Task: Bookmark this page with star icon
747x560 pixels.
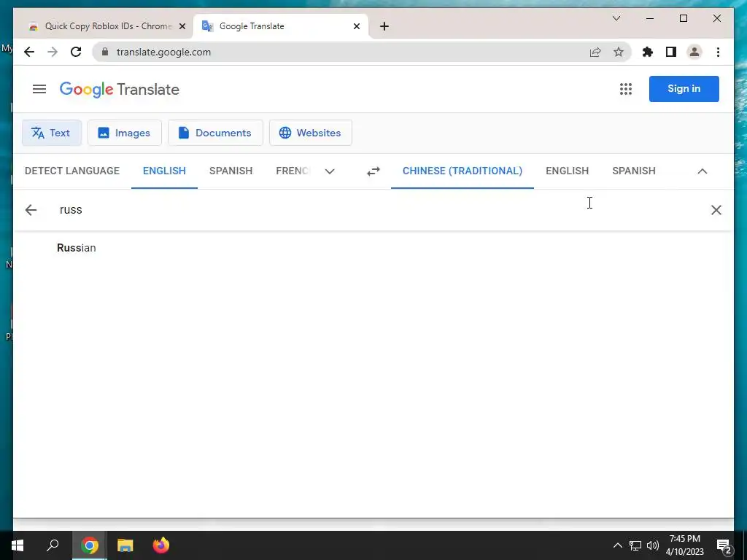Action: tap(619, 52)
